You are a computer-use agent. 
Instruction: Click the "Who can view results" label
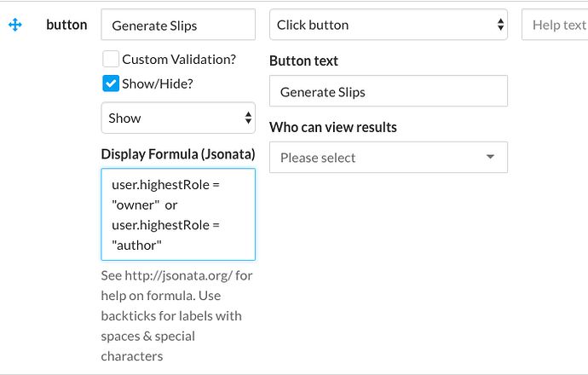[333, 128]
